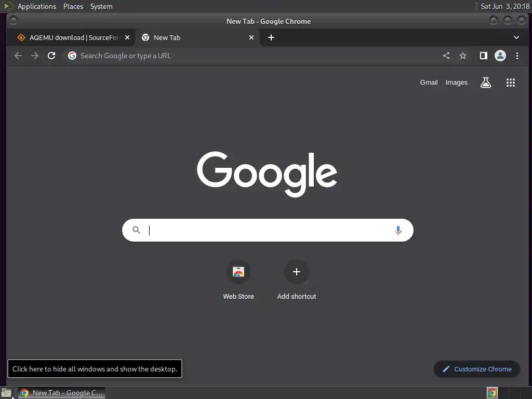Open the Places menu
532x399 pixels.
(73, 6)
